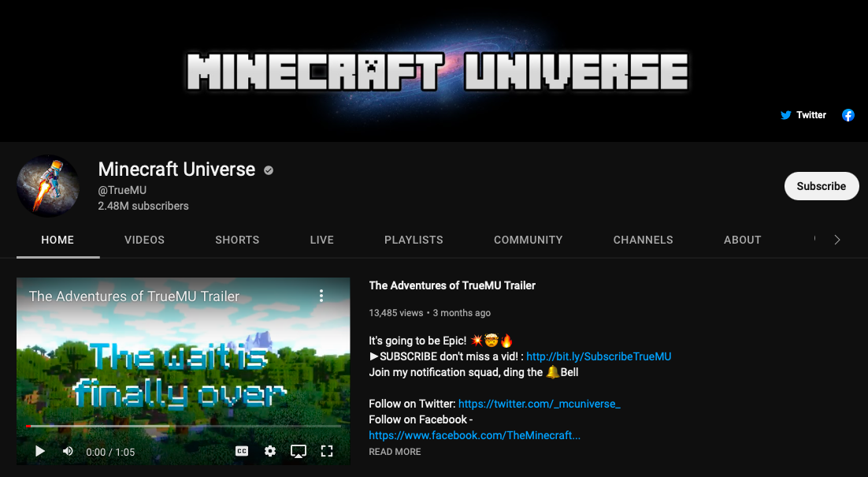Open the trailer player's three-dot menu
This screenshot has height=477, width=868.
point(321,296)
